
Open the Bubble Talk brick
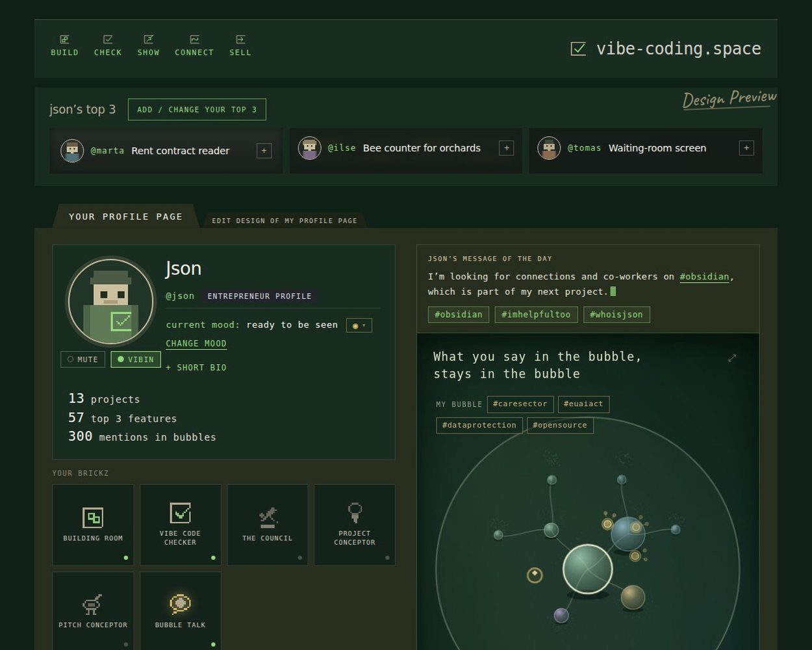pos(181,611)
